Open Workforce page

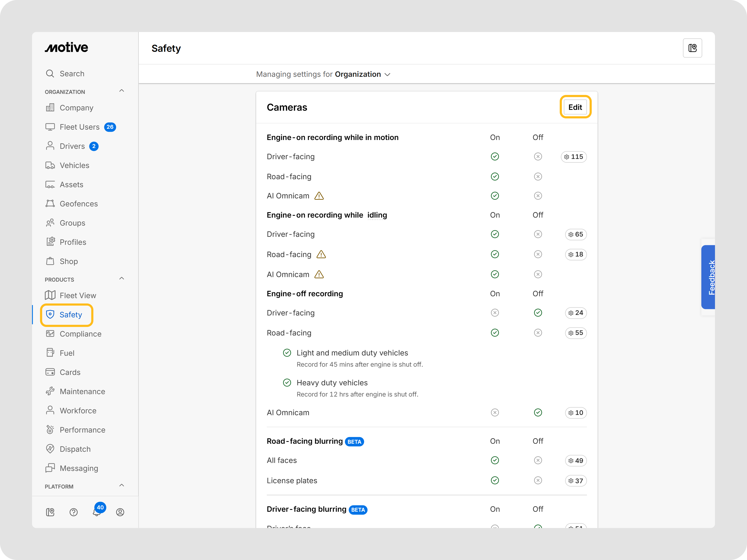click(x=71, y=411)
